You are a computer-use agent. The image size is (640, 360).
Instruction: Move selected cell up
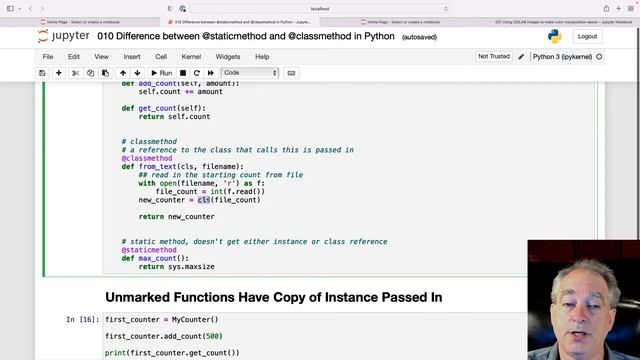click(123, 73)
